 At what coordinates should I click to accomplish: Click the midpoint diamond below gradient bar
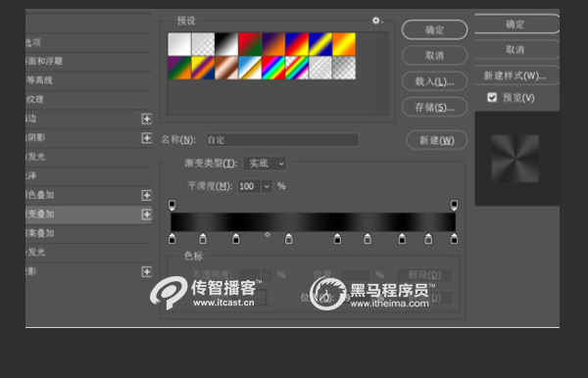coord(268,234)
